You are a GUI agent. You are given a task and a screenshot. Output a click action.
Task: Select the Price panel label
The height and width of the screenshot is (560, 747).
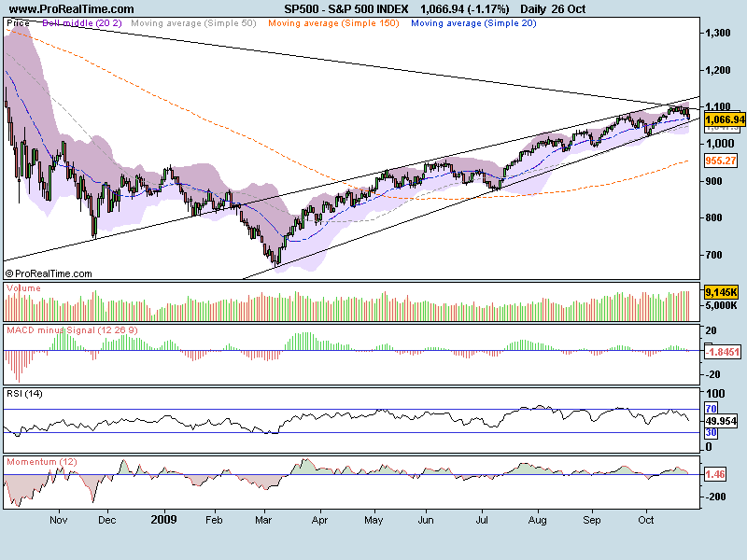pos(18,22)
